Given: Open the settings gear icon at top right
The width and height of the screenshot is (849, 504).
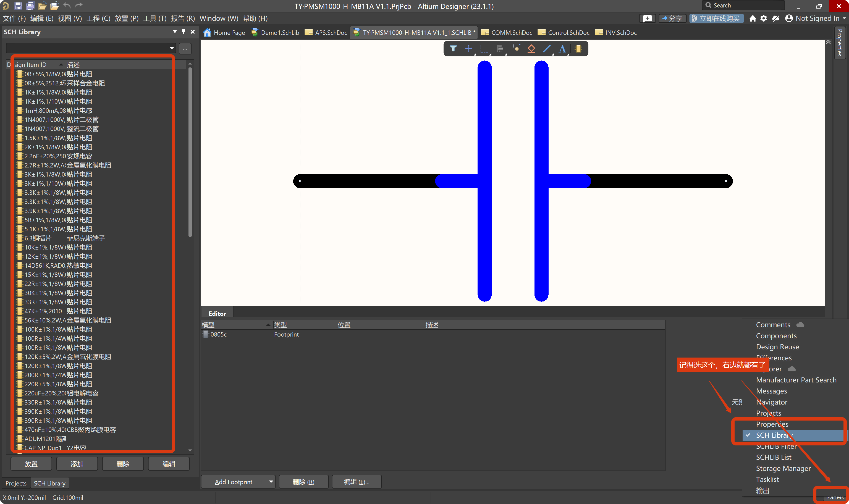Looking at the screenshot, I should (x=763, y=18).
